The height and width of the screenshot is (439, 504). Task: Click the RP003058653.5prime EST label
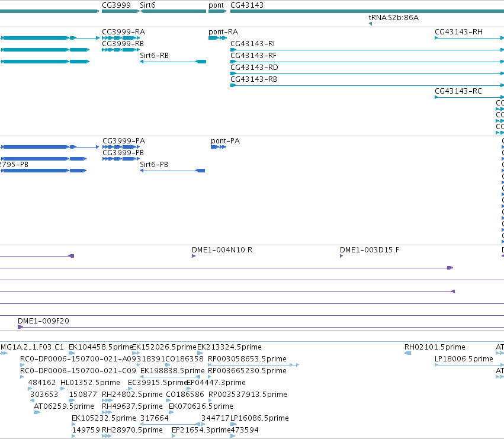tap(247, 359)
